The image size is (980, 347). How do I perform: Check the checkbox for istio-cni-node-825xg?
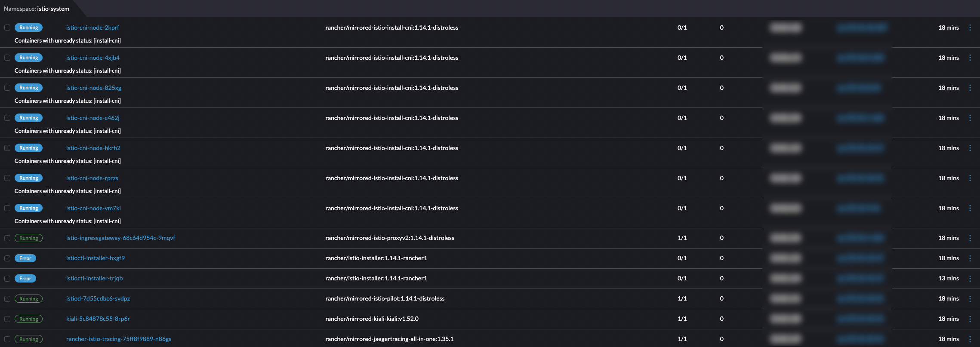[x=7, y=87]
